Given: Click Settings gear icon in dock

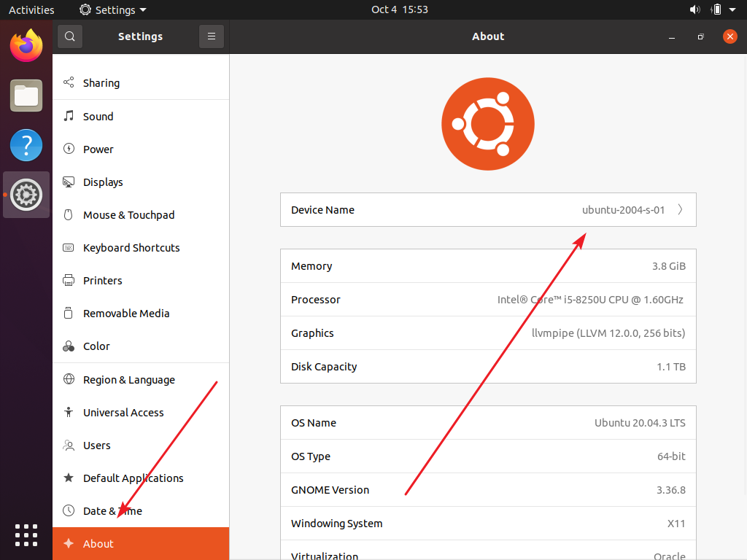Looking at the screenshot, I should 26,195.
